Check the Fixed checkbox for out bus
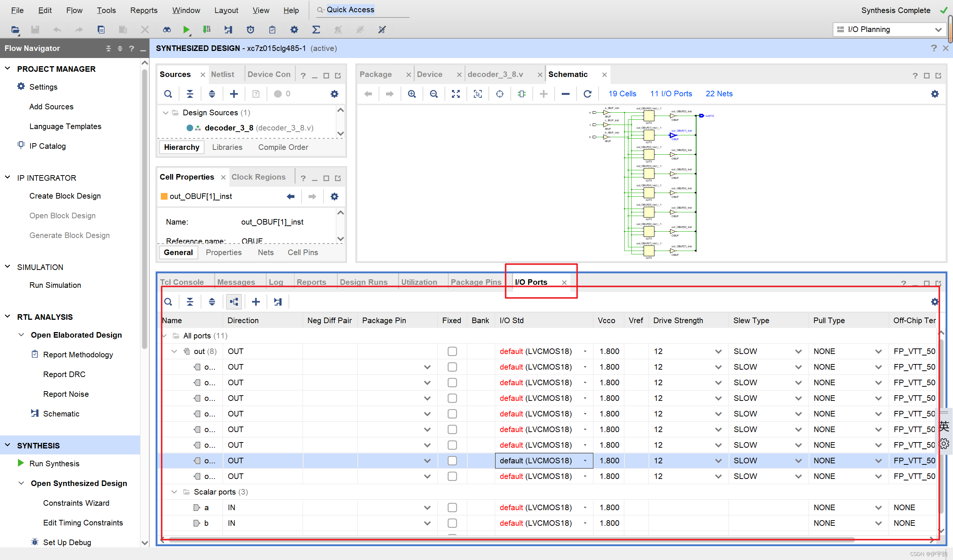The image size is (953, 560). click(x=452, y=351)
